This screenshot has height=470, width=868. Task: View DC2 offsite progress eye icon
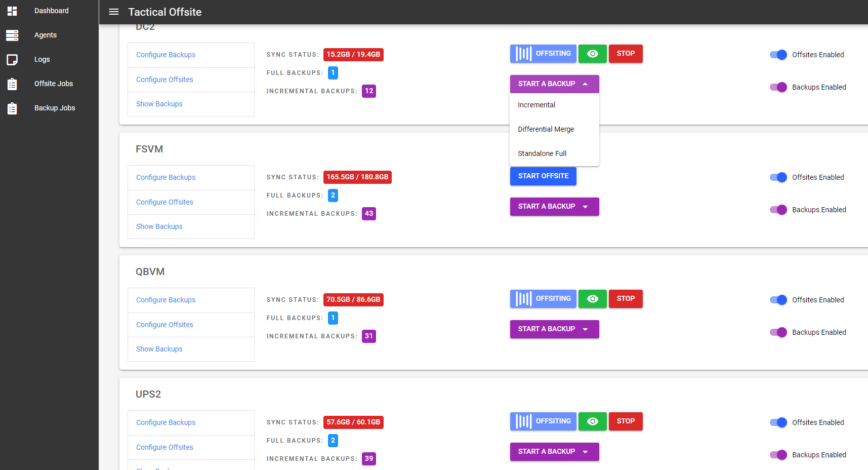[x=593, y=54]
